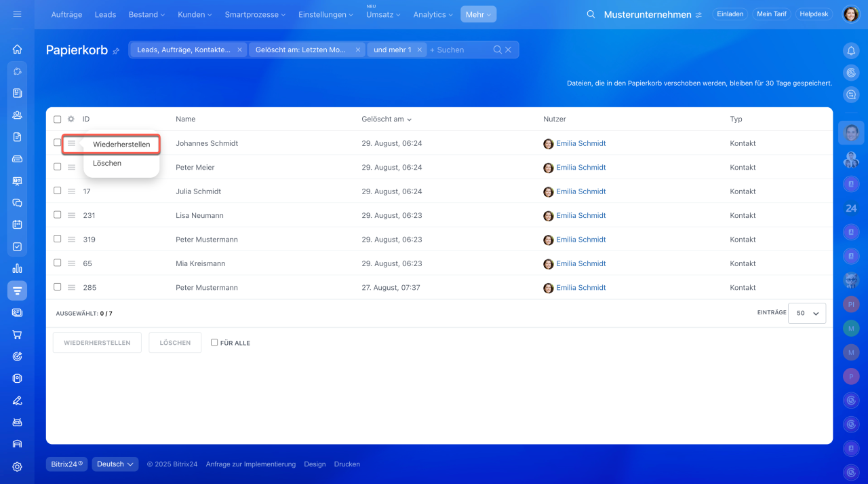
Task: Toggle the hamburger menu at top left
Action: (x=17, y=14)
